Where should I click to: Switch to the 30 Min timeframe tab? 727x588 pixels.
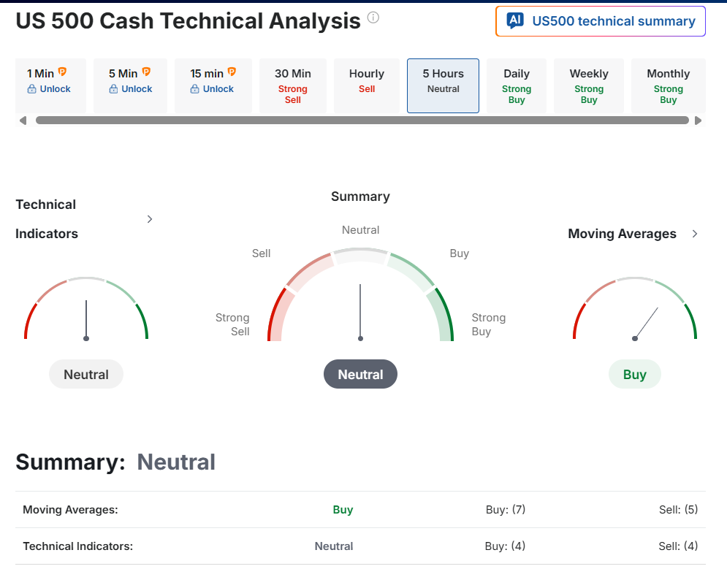293,85
